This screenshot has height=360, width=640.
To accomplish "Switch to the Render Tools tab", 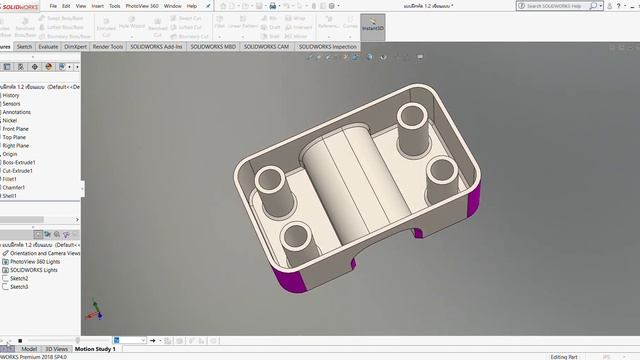I will click(x=108, y=47).
